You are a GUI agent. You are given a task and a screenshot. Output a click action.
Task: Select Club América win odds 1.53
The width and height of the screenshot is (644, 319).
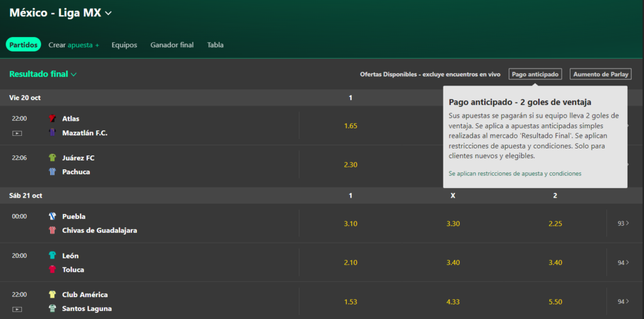pos(350,302)
